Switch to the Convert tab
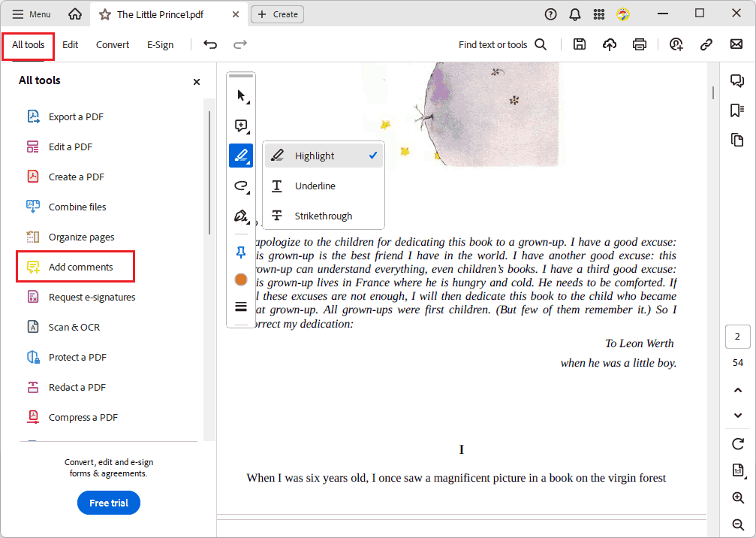Image resolution: width=756 pixels, height=538 pixels. (x=112, y=44)
